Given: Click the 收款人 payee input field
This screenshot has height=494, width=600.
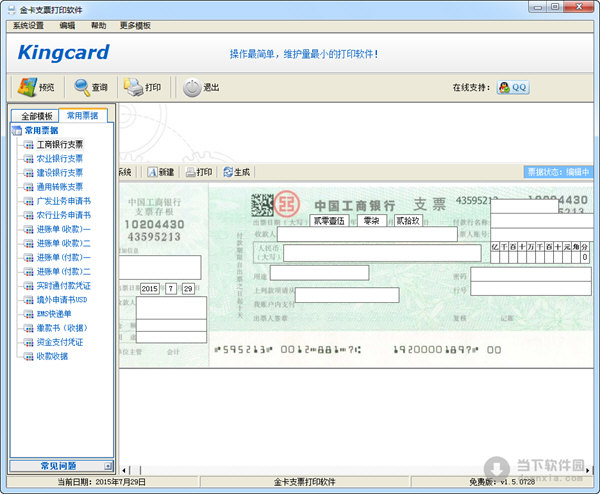Looking at the screenshot, I should click(367, 234).
